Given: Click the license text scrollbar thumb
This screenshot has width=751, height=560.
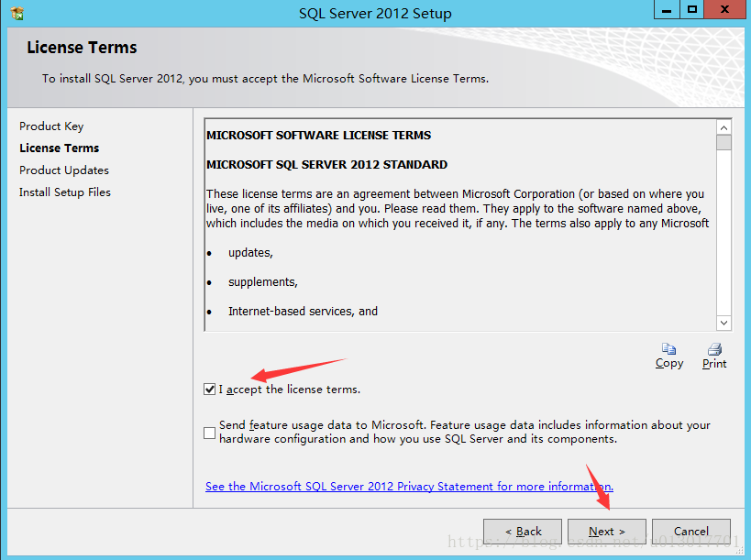Looking at the screenshot, I should coord(723,143).
